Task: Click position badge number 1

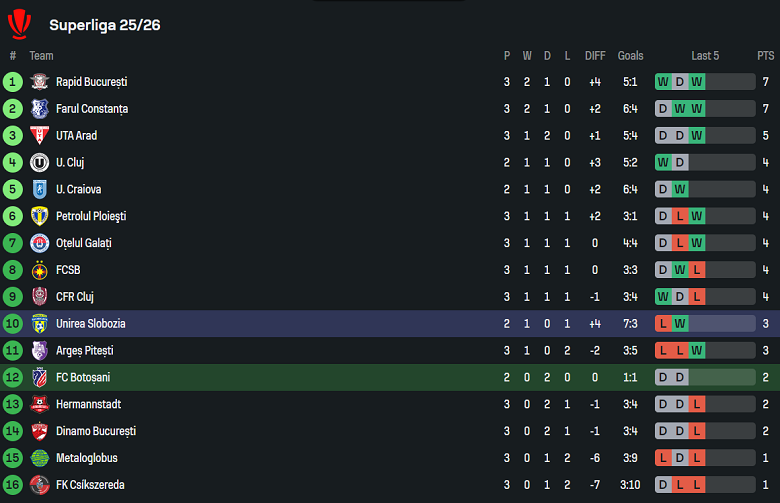Action: (13, 82)
